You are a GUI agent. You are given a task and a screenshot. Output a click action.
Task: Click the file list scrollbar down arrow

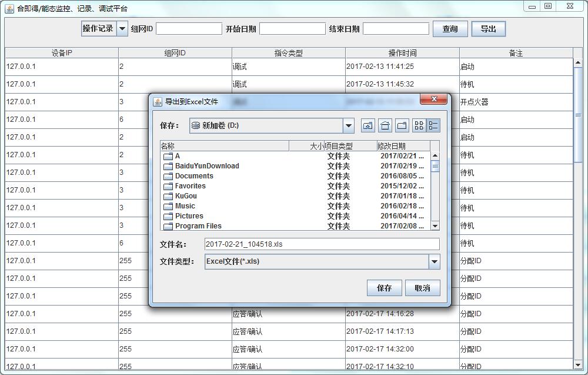tap(435, 226)
